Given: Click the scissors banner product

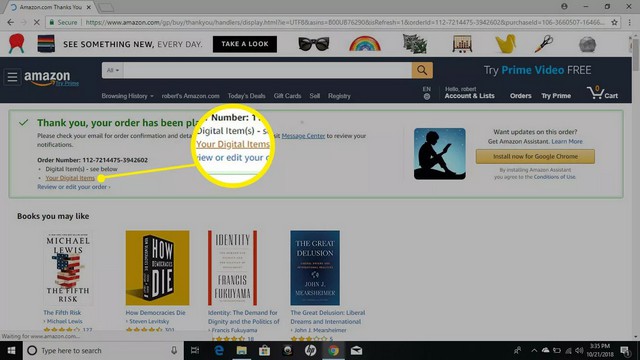Looking at the screenshot, I should (544, 44).
